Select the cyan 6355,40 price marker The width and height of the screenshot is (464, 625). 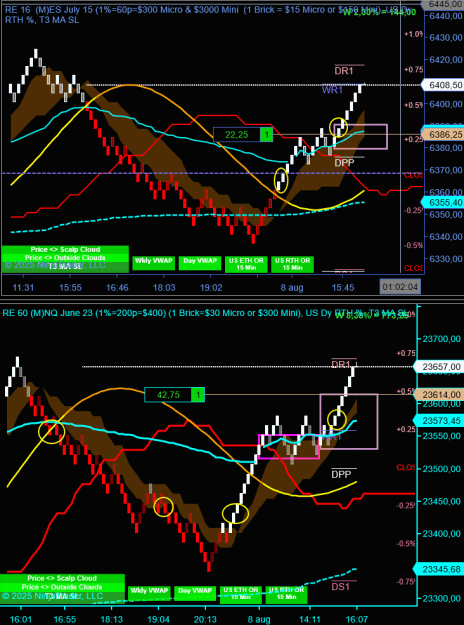point(443,202)
